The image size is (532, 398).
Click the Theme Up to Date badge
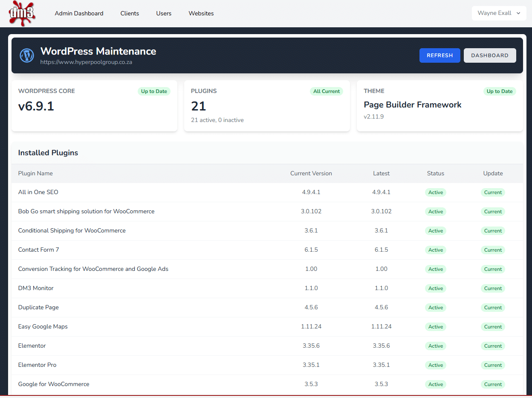point(500,91)
